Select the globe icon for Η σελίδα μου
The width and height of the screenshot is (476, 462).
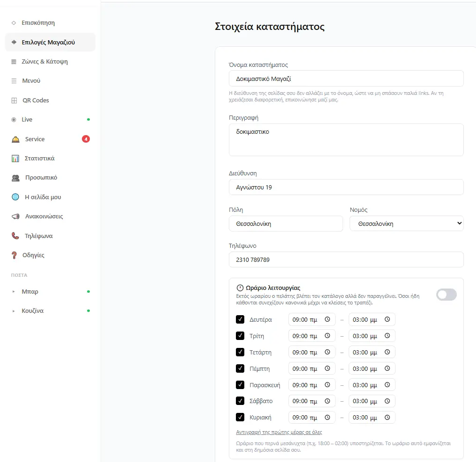[15, 197]
